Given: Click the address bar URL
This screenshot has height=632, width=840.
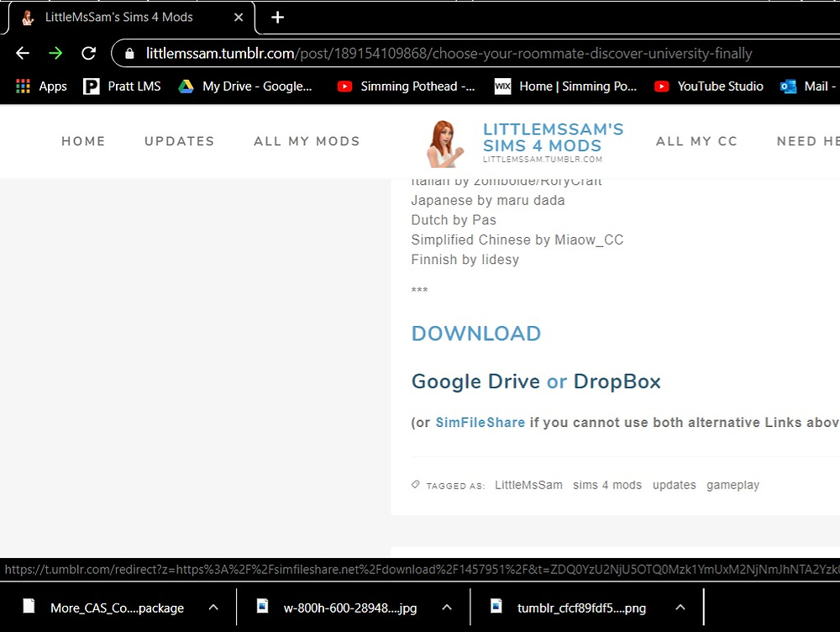Looking at the screenshot, I should [449, 53].
